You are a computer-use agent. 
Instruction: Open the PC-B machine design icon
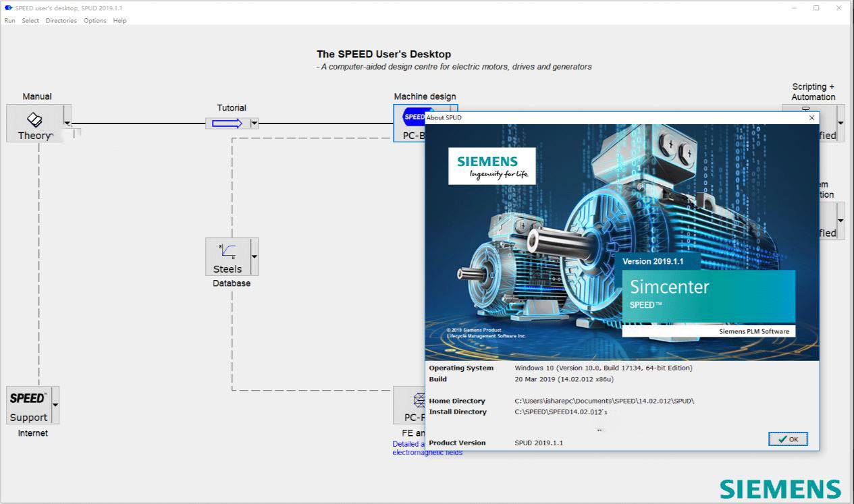409,123
